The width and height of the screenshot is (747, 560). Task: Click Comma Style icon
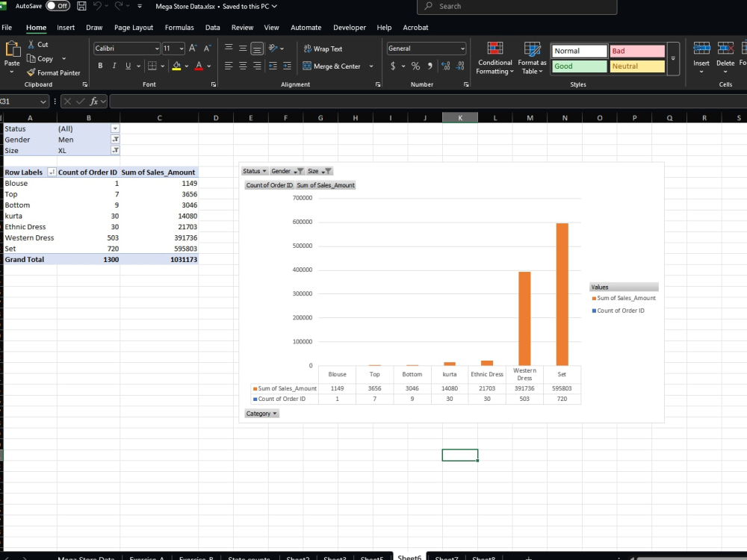pyautogui.click(x=430, y=66)
